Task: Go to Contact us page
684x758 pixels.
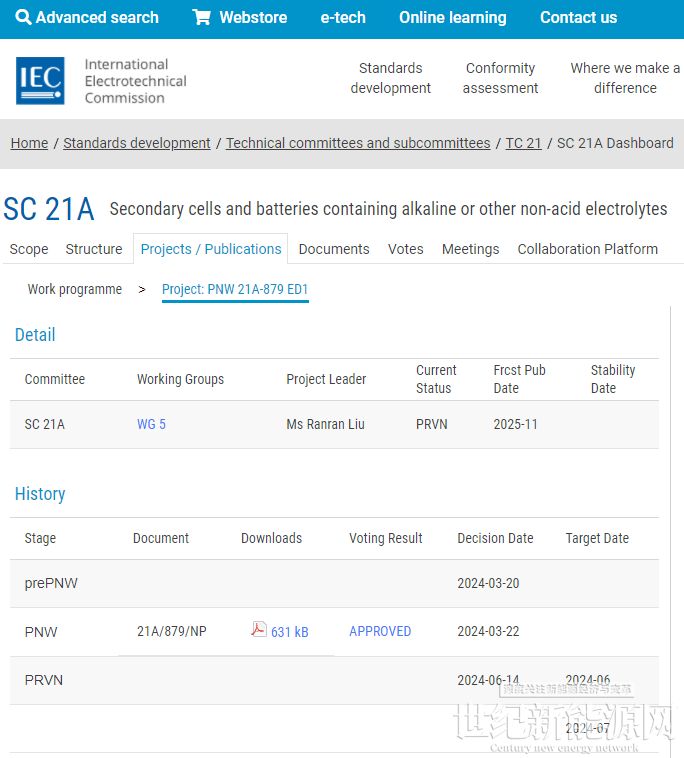Action: pos(578,18)
